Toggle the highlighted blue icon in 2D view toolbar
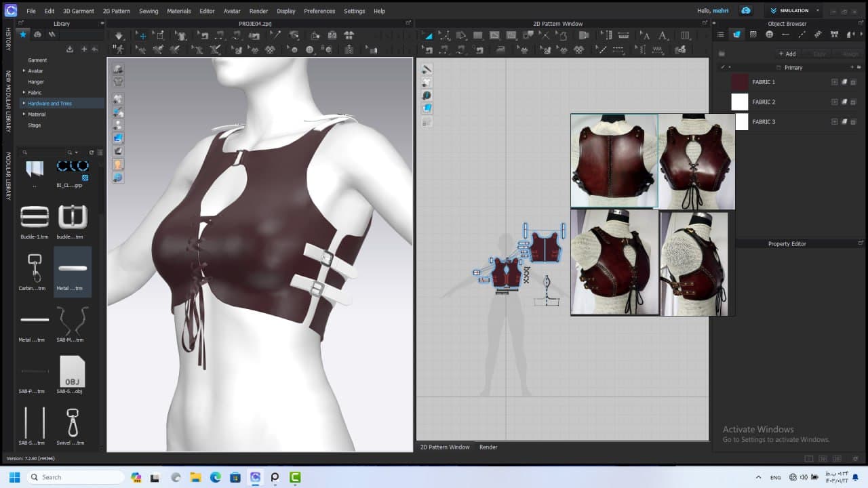 tap(427, 108)
